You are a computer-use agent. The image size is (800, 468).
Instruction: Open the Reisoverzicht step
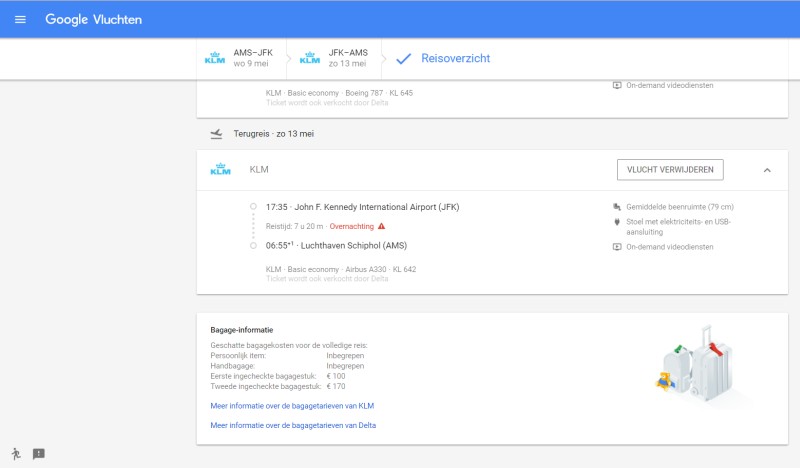(455, 59)
